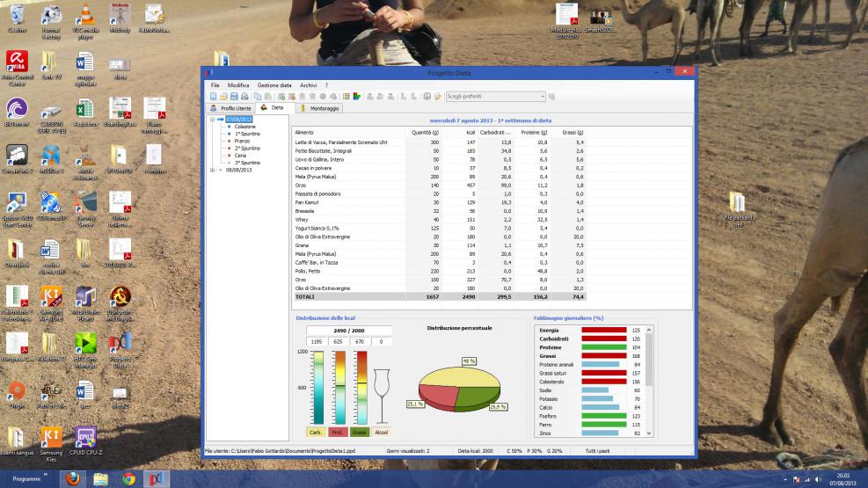The width and height of the screenshot is (868, 488).
Task: Select the Pranzo meal in the tree
Action: (244, 141)
